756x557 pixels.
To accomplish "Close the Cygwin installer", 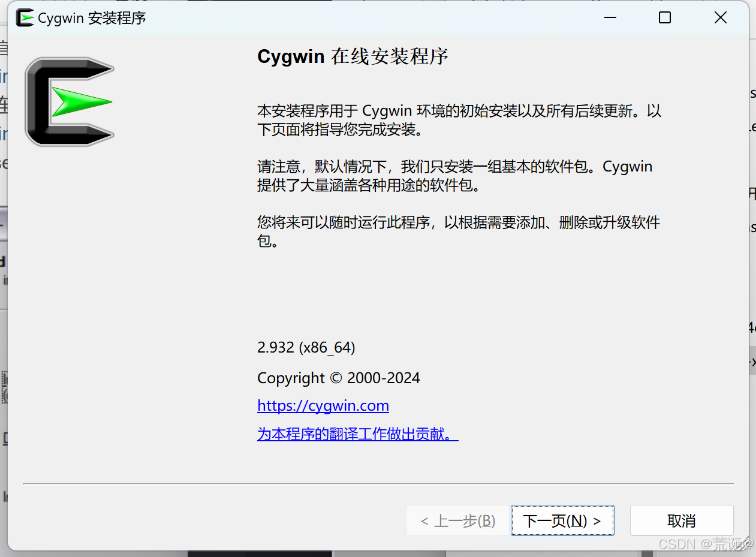I will click(x=719, y=17).
